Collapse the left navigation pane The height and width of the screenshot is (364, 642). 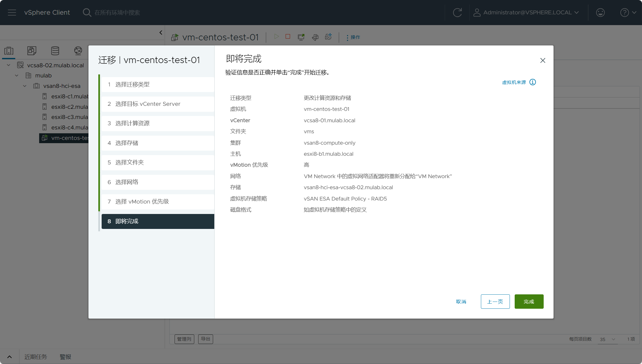click(161, 33)
